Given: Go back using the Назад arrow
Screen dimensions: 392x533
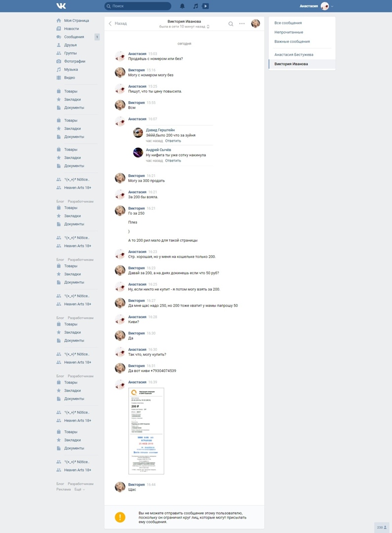Looking at the screenshot, I should click(118, 24).
